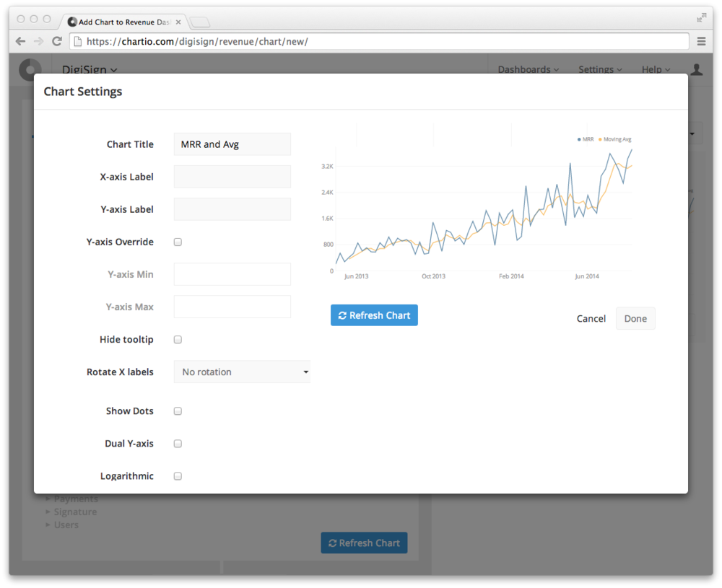Image resolution: width=722 pixels, height=588 pixels.
Task: Open the Rotate X labels dropdown
Action: 242,372
